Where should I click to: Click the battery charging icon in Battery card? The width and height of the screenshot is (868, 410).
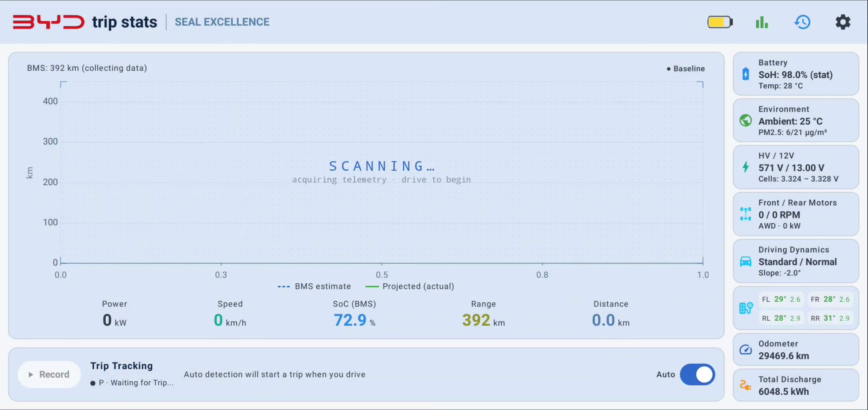pos(746,74)
